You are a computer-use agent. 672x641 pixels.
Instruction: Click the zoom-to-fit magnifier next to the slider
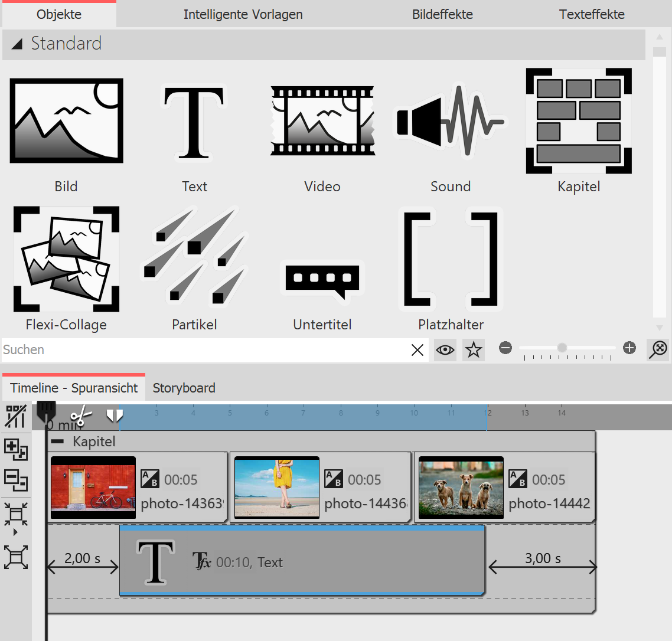click(x=658, y=349)
